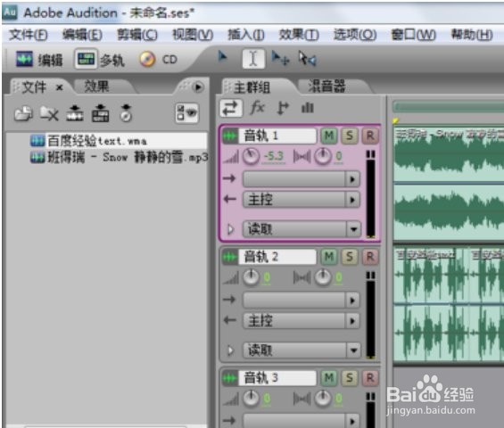Adjust volume knob of 音轨 1

(251, 156)
